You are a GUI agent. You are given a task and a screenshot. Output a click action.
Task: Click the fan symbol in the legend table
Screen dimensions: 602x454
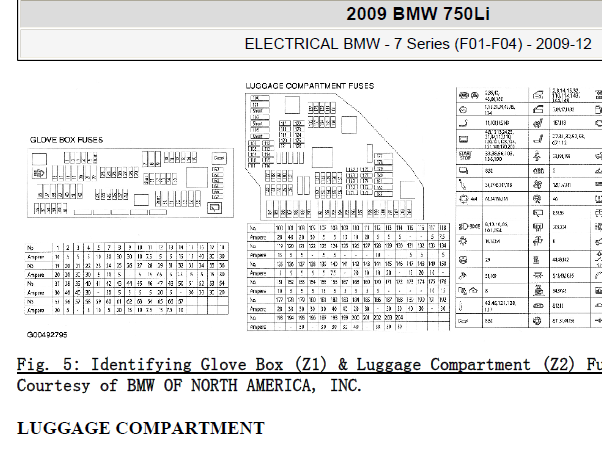point(538,185)
